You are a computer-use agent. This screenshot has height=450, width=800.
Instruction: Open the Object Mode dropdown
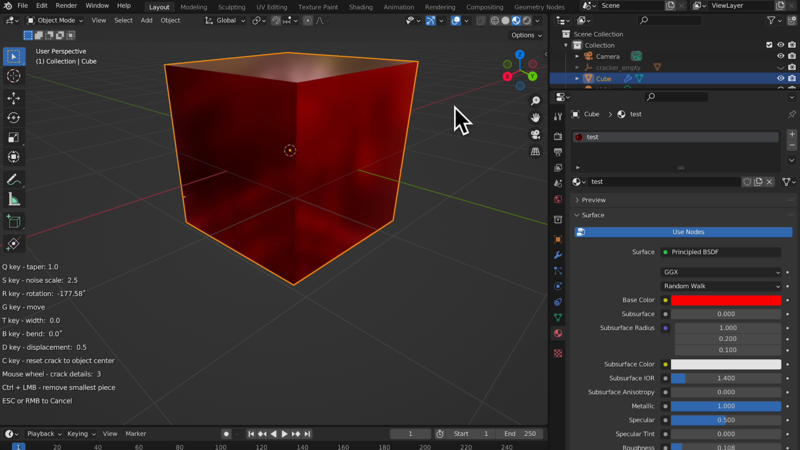tap(55, 20)
